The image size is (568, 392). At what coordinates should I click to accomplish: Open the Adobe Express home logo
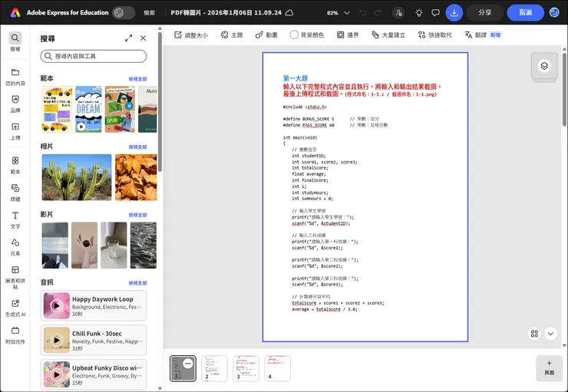[15, 13]
